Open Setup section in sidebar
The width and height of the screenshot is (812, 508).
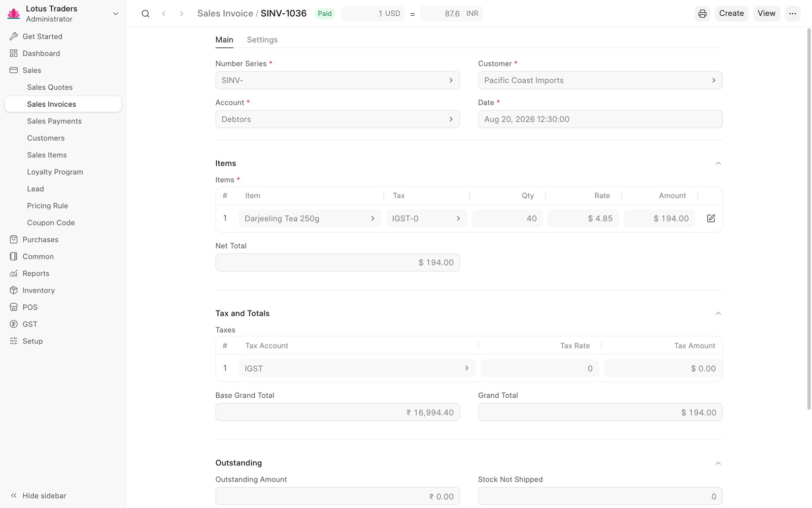tap(63, 341)
